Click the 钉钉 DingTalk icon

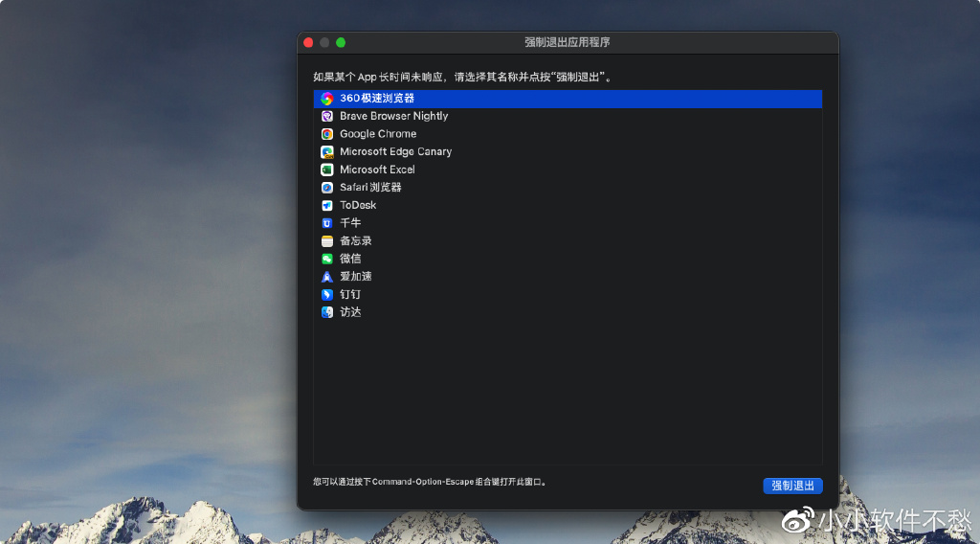(327, 295)
